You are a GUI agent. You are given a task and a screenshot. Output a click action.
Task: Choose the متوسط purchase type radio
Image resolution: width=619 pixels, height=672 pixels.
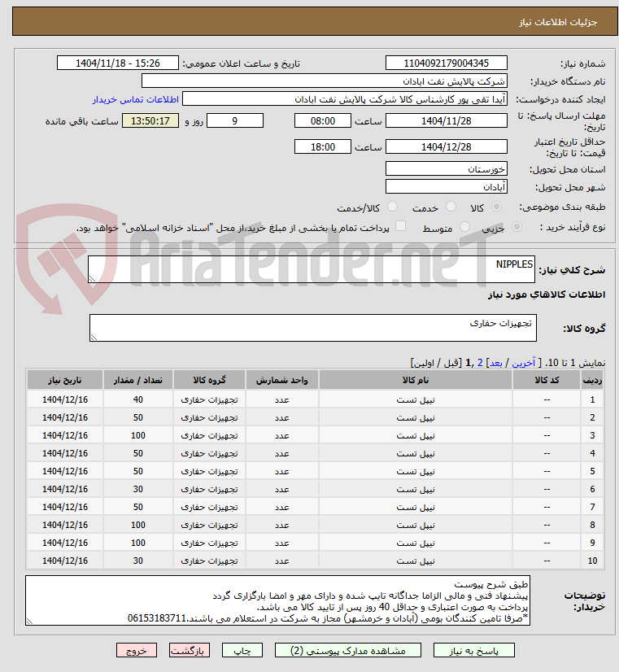pos(464,227)
